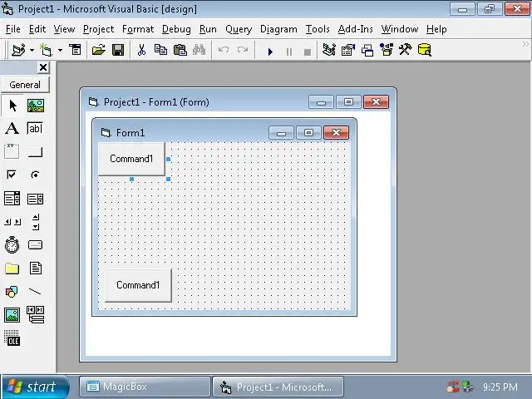The image size is (532, 399).
Task: Open the Windows start button
Action: (34, 387)
